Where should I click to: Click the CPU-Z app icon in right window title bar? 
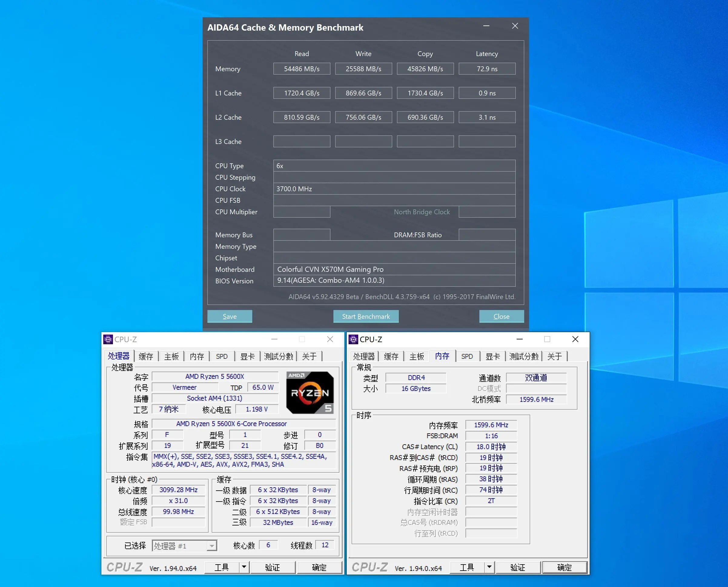pos(353,339)
